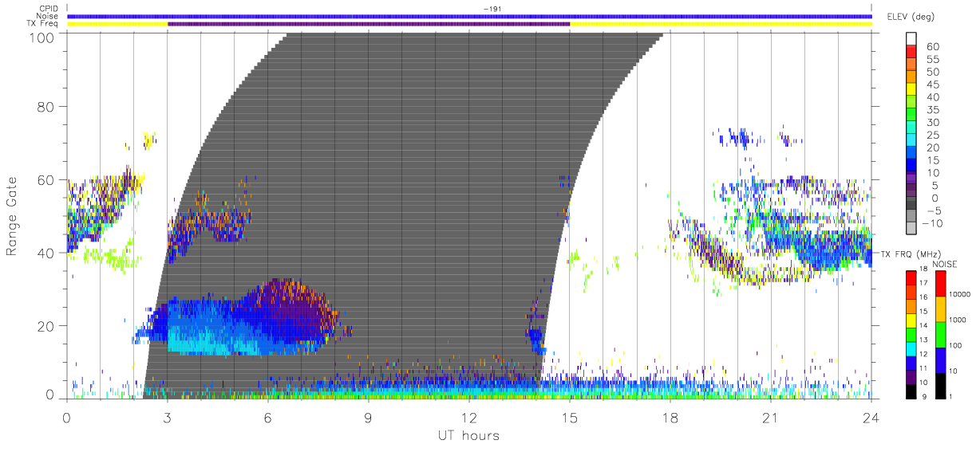
Task: Click the blue segment of the NOISE colorbar
Action: point(939,359)
